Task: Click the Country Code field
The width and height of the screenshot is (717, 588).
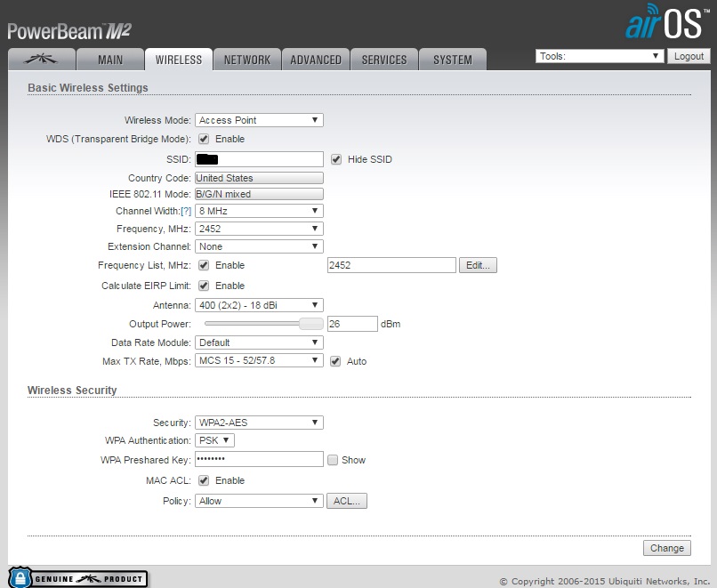Action: click(x=259, y=178)
